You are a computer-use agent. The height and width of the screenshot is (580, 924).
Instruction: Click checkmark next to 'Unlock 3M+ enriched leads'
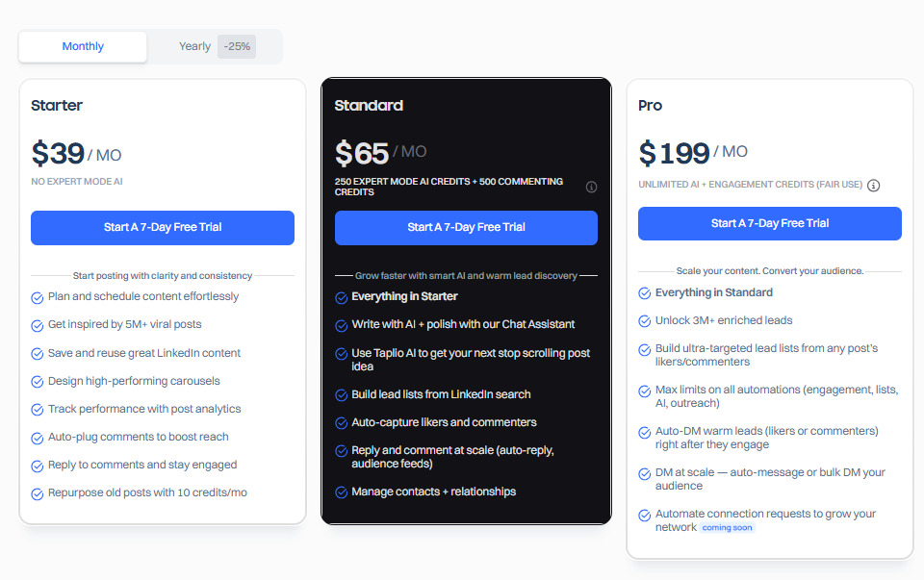point(645,321)
